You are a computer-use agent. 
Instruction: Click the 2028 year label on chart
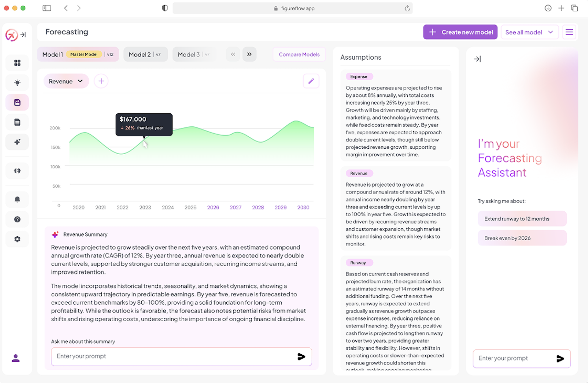pos(258,208)
